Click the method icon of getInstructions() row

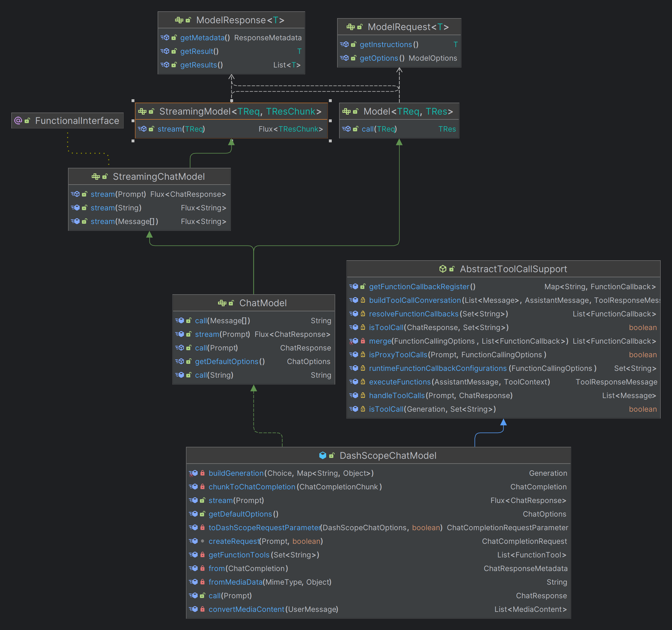(x=345, y=45)
